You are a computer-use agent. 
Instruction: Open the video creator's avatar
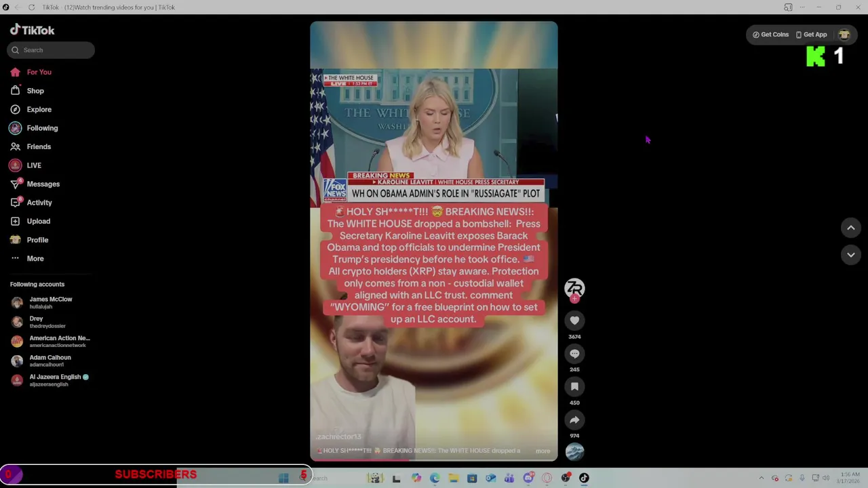574,287
